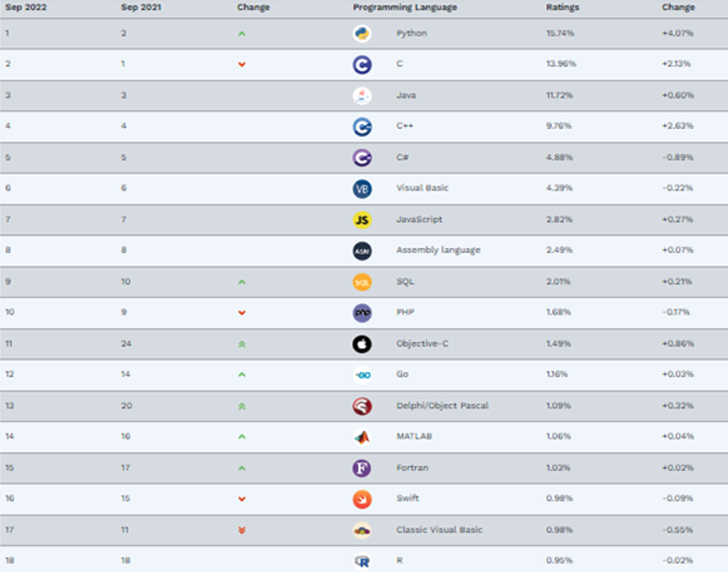The width and height of the screenshot is (728, 572).
Task: Click the JavaScript JS icon
Action: 361,220
